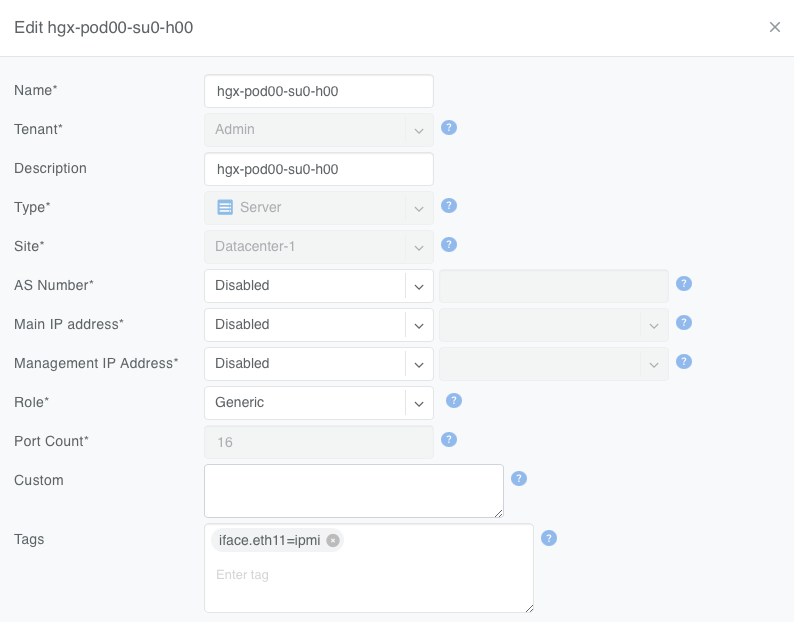This screenshot has height=622, width=794.
Task: Close the Edit hgx-pod00-su0-h00 dialog
Action: pyautogui.click(x=774, y=27)
